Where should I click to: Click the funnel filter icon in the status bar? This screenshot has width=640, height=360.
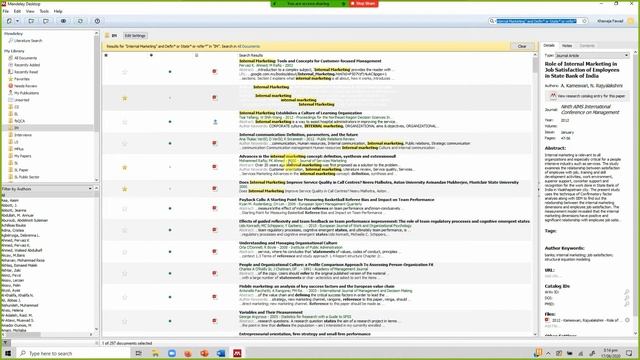[5, 343]
